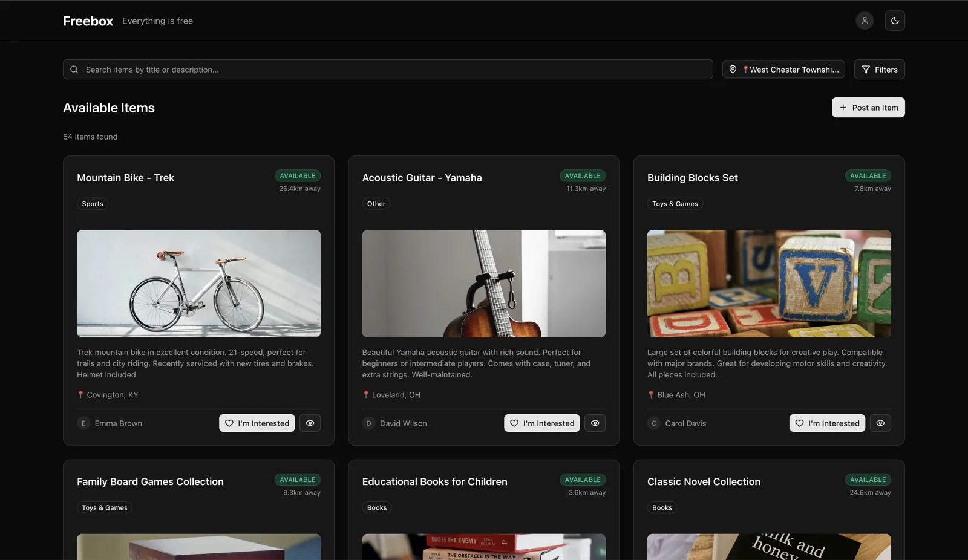Click Books tag on Classic Novel Collection
This screenshot has height=560, width=968.
pos(662,508)
